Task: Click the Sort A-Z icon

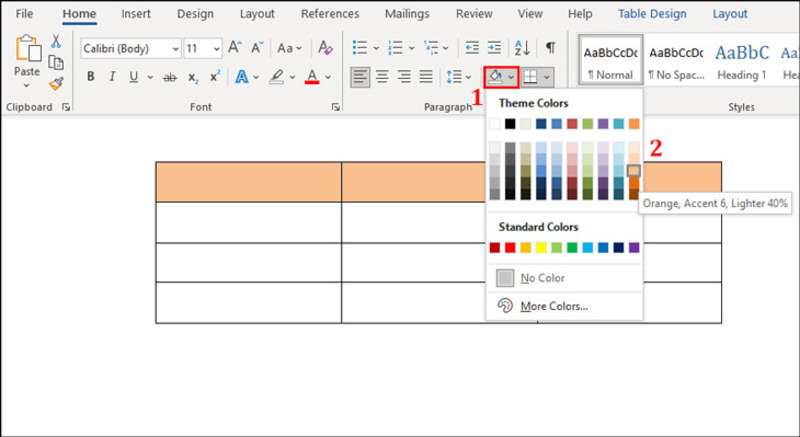Action: 522,48
